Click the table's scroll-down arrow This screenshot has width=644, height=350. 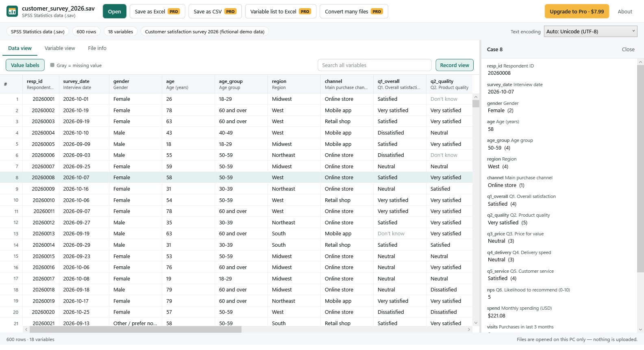(476, 323)
